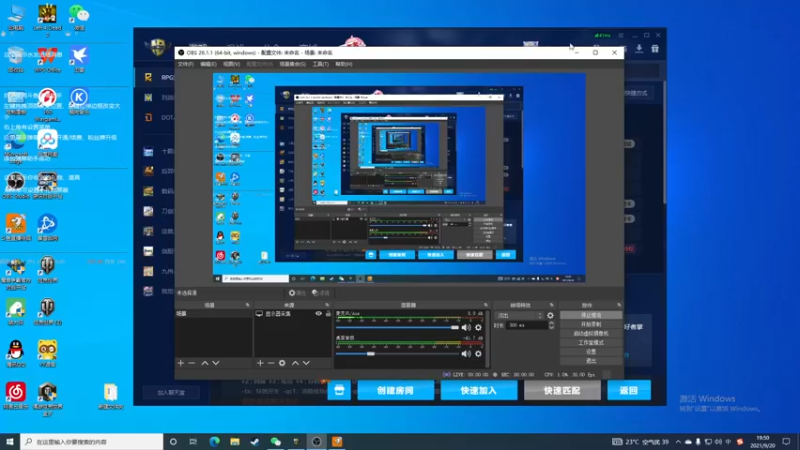Toggle the eye visibility of 显示器采集 source
Screen dimensions: 800x450
coord(318,314)
